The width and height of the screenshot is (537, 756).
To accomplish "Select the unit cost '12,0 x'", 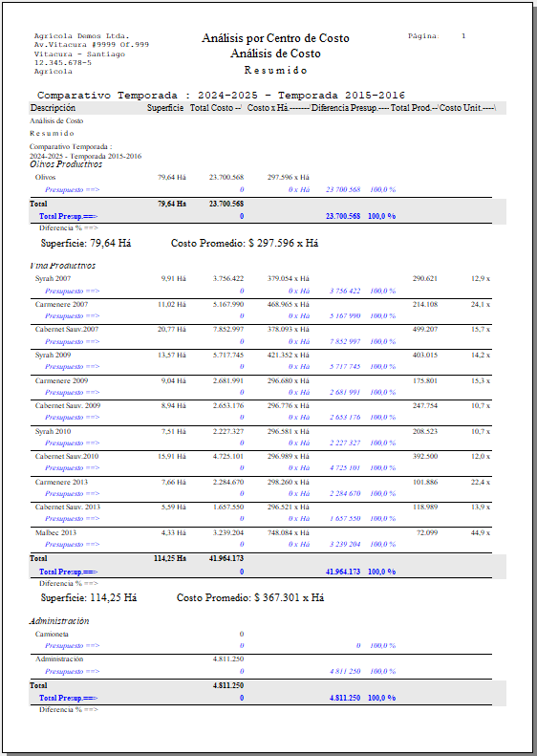I will click(481, 456).
